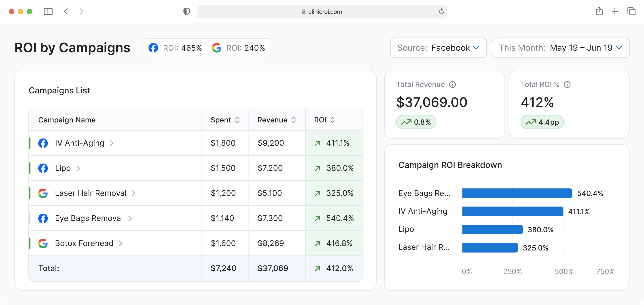Click the 4.4pp ROI trend badge
The image size is (644, 305).
click(x=542, y=122)
